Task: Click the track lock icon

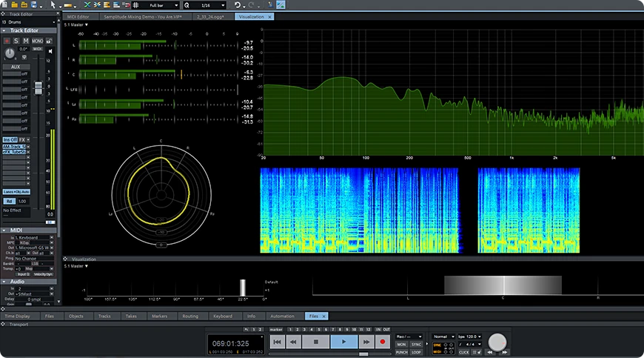Action: (49, 41)
